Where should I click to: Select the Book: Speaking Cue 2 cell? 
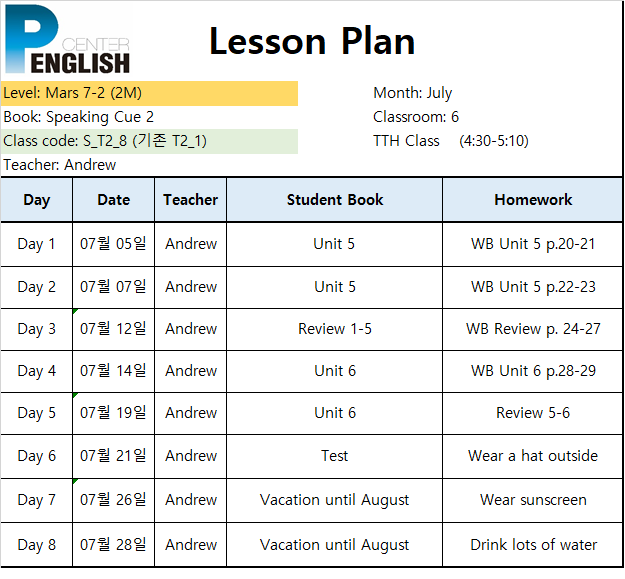pyautogui.click(x=149, y=117)
